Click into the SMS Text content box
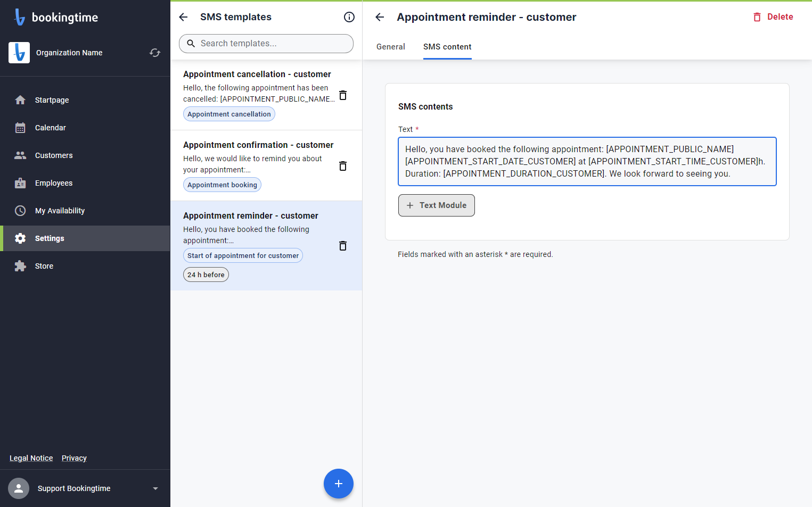The image size is (812, 507). click(x=587, y=161)
